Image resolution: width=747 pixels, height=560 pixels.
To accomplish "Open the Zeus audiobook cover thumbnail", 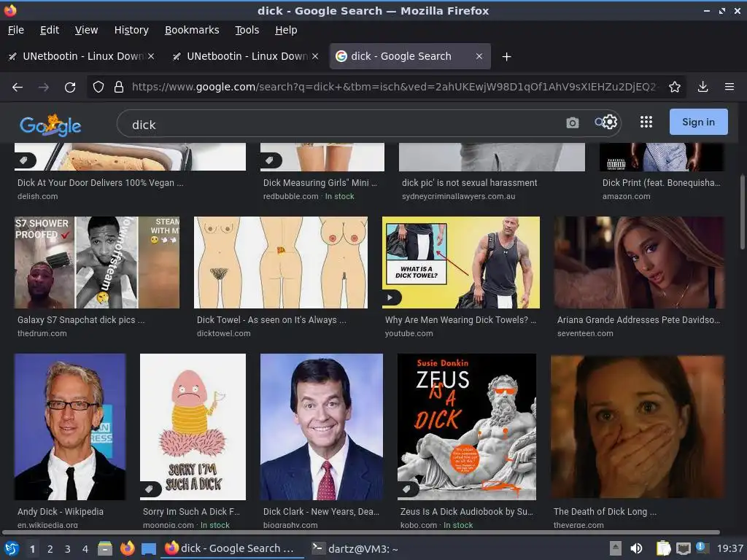I will click(467, 427).
